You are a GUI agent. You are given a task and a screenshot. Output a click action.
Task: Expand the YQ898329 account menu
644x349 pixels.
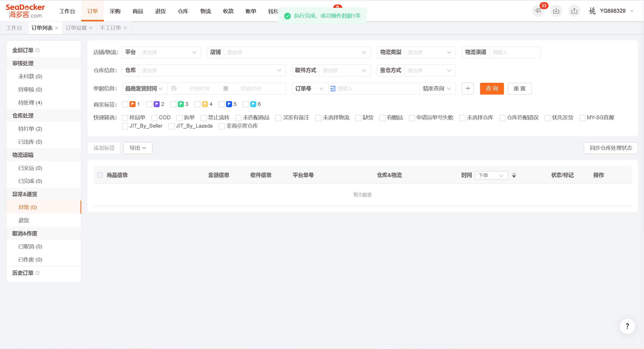tap(632, 11)
